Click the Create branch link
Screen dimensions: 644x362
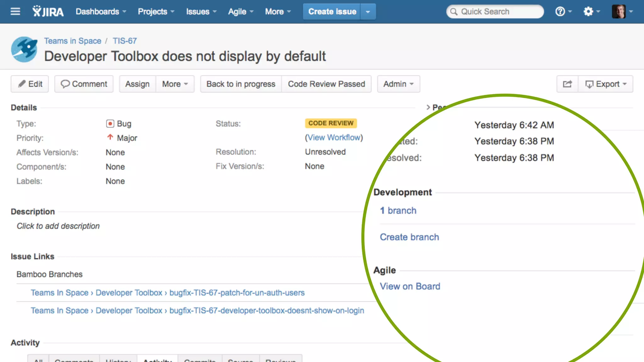(409, 237)
